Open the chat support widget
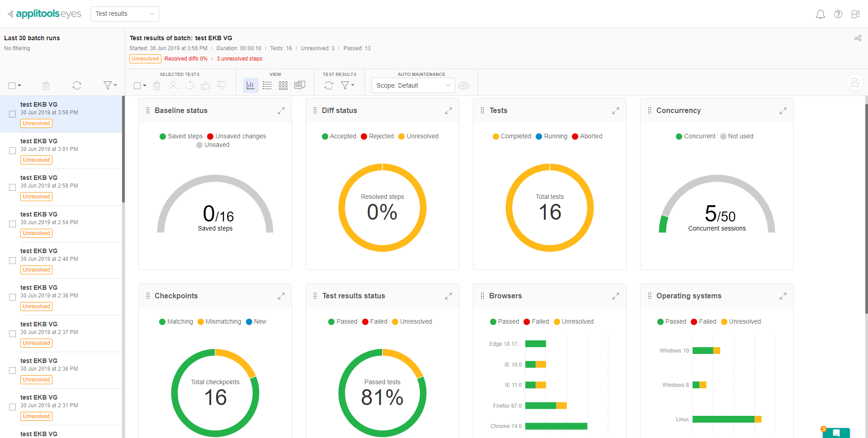868x438 pixels. tap(836, 433)
